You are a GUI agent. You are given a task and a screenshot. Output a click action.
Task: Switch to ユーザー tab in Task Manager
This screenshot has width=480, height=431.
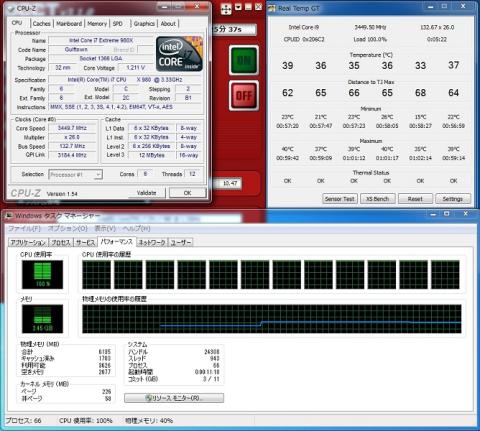click(181, 242)
